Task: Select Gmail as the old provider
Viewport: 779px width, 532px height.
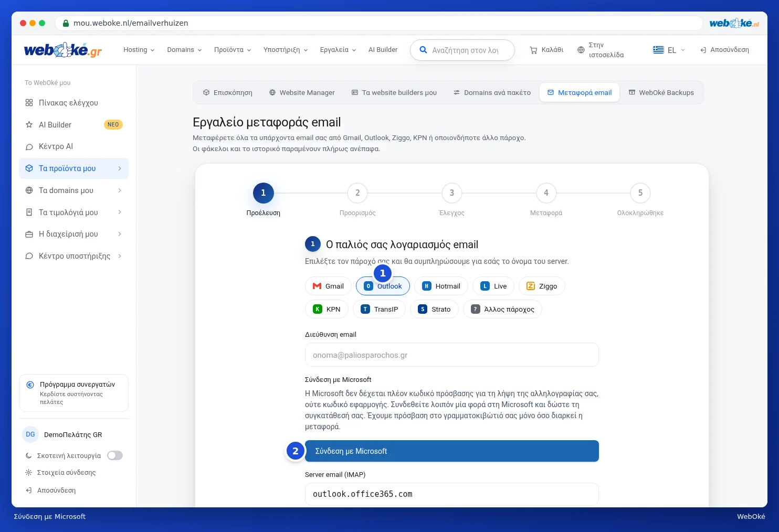Action: tap(328, 286)
